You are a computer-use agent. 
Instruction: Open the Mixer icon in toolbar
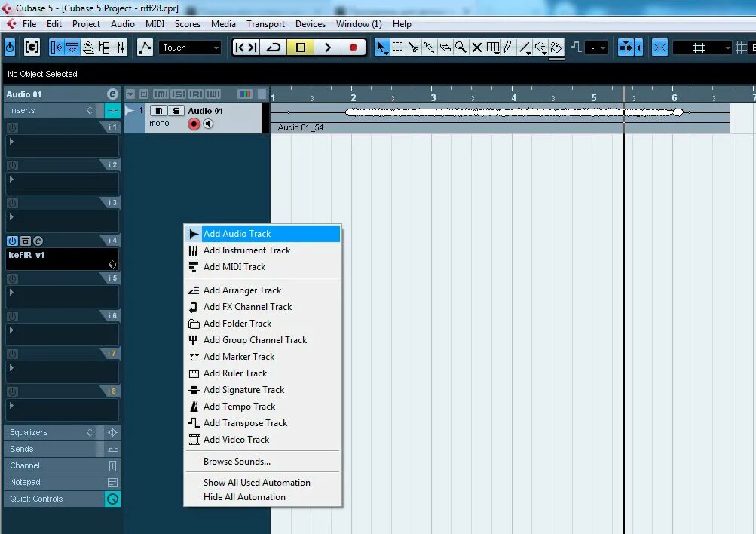(120, 48)
